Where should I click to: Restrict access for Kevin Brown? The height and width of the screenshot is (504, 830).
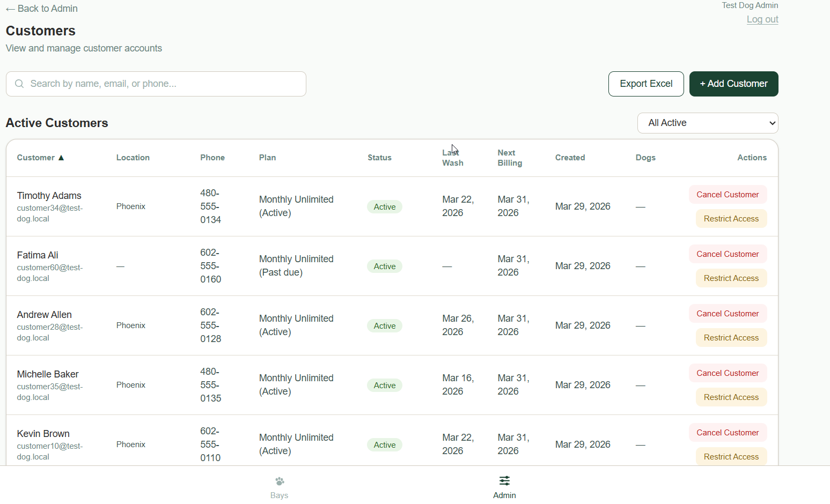pos(731,456)
